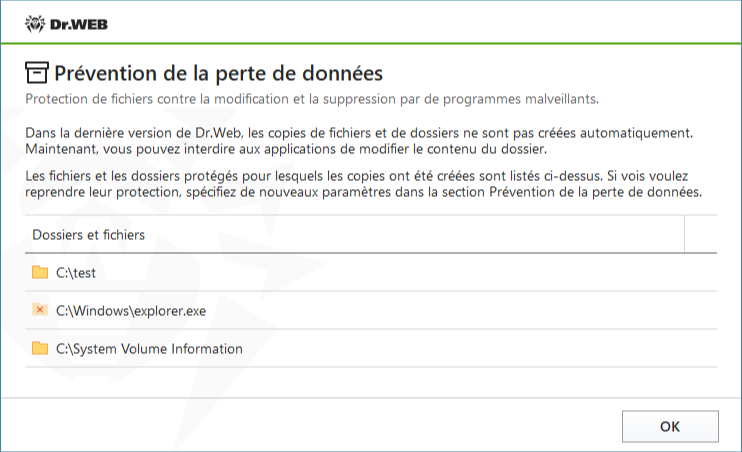The height and width of the screenshot is (452, 742).
Task: Select the C:\test path entry
Action: coord(76,273)
